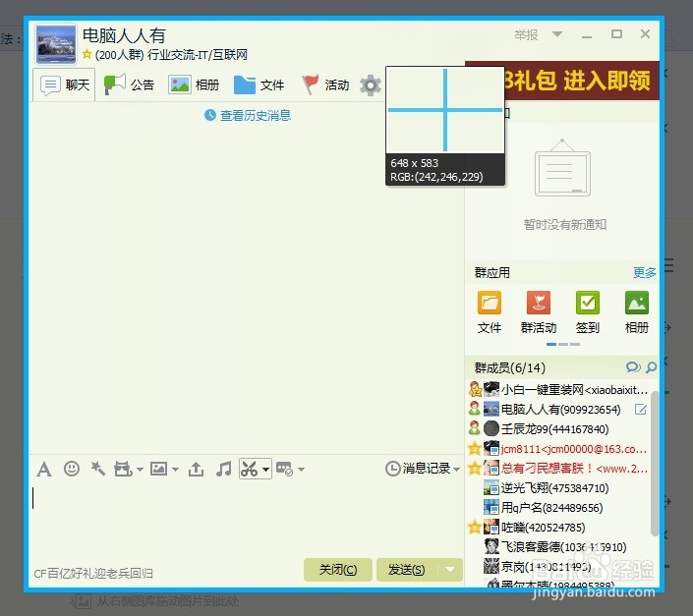Click the group apps page indicator dots
This screenshot has height=616, width=693.
(x=563, y=344)
